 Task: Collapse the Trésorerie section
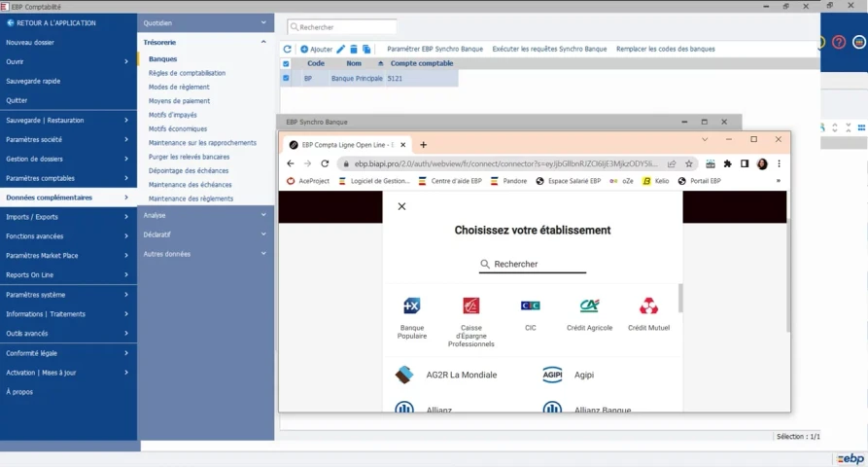click(205, 42)
